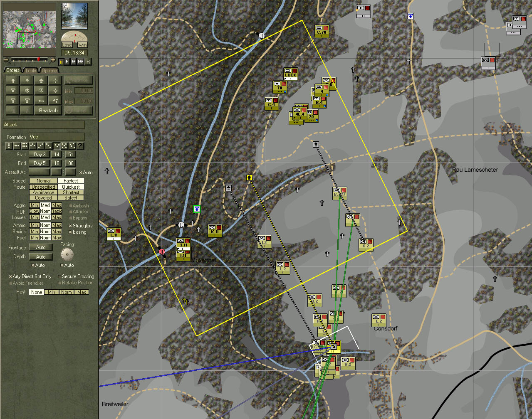Select the wide-base arrow Attack order button

coord(41,81)
